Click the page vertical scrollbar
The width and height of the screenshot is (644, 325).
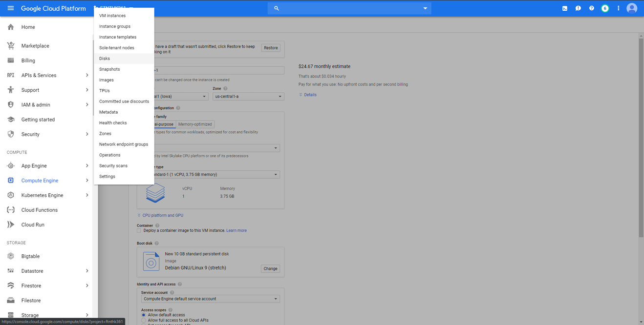tap(641, 137)
